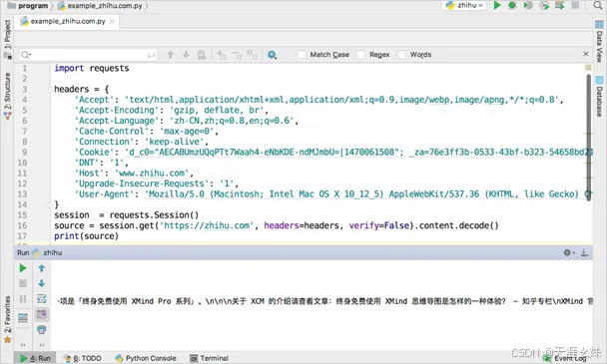Rerun zhihu with green play in Run panel

[23, 268]
